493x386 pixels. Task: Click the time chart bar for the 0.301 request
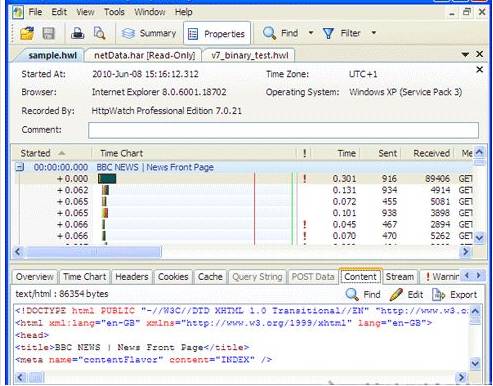107,179
